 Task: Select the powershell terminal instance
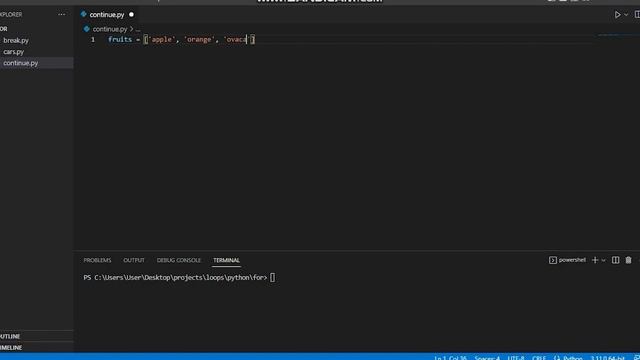567,260
